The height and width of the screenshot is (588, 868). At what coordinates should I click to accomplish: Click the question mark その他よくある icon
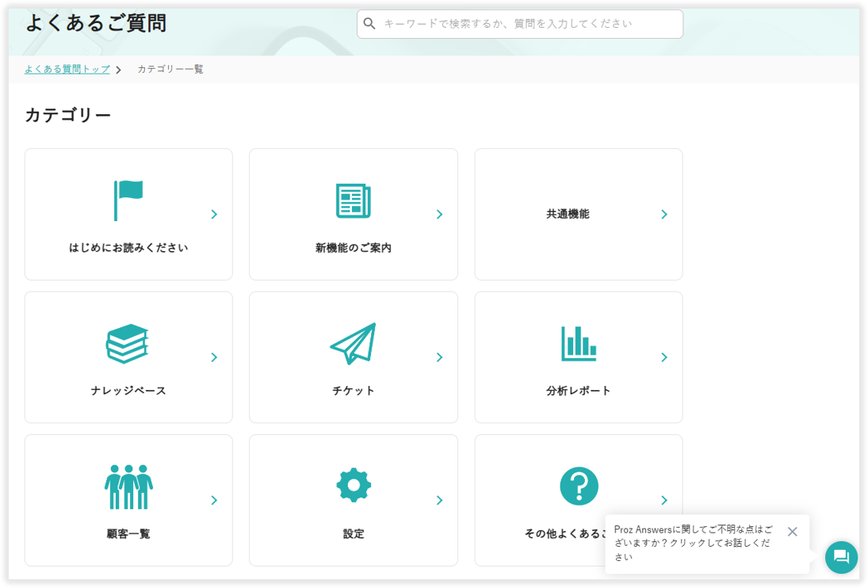point(579,486)
